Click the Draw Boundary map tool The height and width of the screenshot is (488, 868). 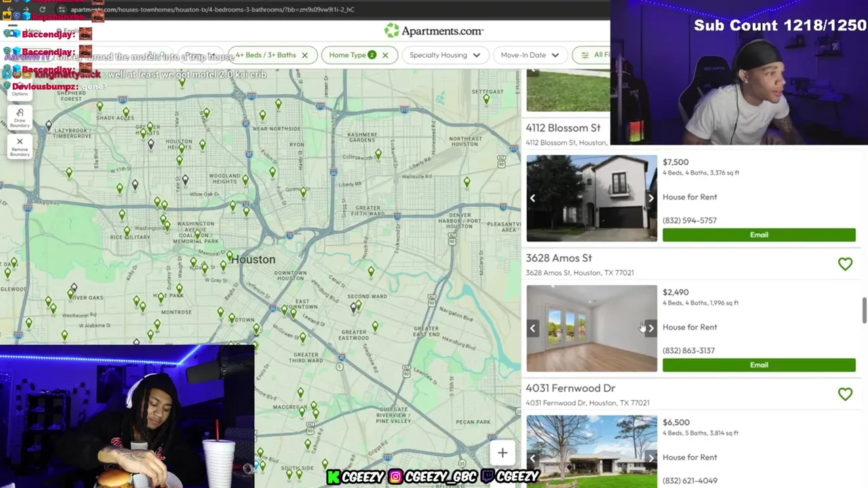[20, 117]
